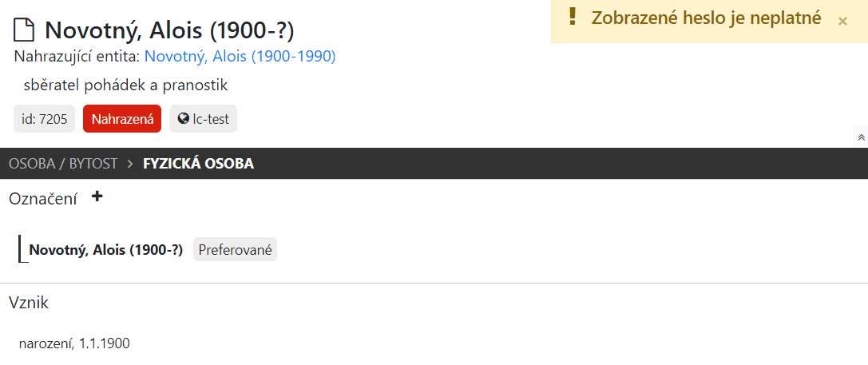Go to the OSOBA / BYTOST breadcrumb
Screen dimensions: 868x365
click(63, 164)
